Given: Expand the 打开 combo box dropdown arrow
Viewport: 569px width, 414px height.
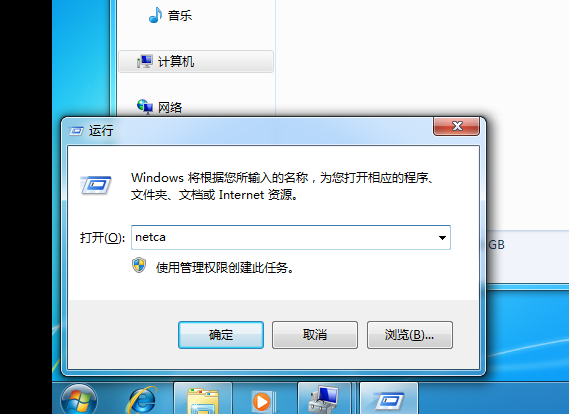Looking at the screenshot, I should pyautogui.click(x=442, y=238).
